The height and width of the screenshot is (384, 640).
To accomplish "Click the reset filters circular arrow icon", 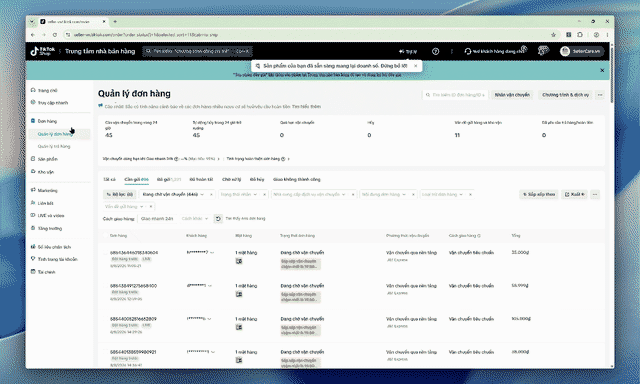I will [x=218, y=219].
